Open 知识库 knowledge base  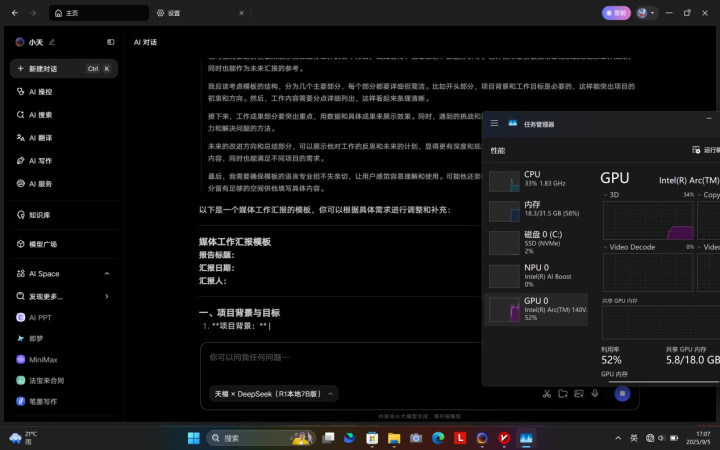click(x=40, y=215)
